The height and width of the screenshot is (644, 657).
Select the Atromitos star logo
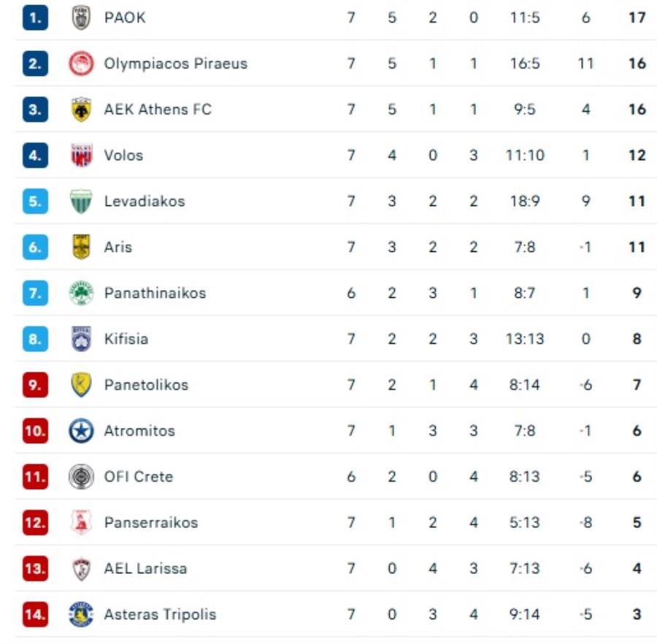coord(81,431)
